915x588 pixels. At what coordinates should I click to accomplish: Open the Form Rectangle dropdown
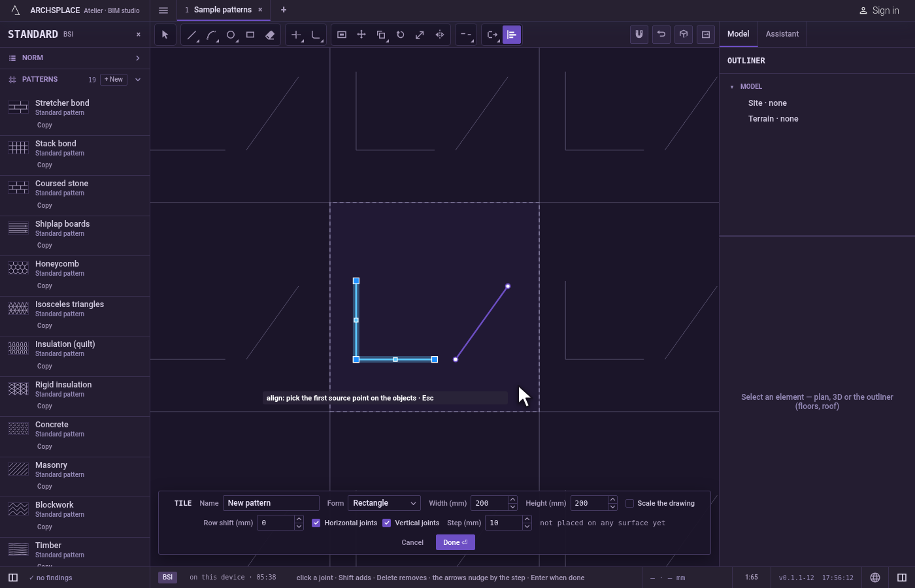[384, 503]
